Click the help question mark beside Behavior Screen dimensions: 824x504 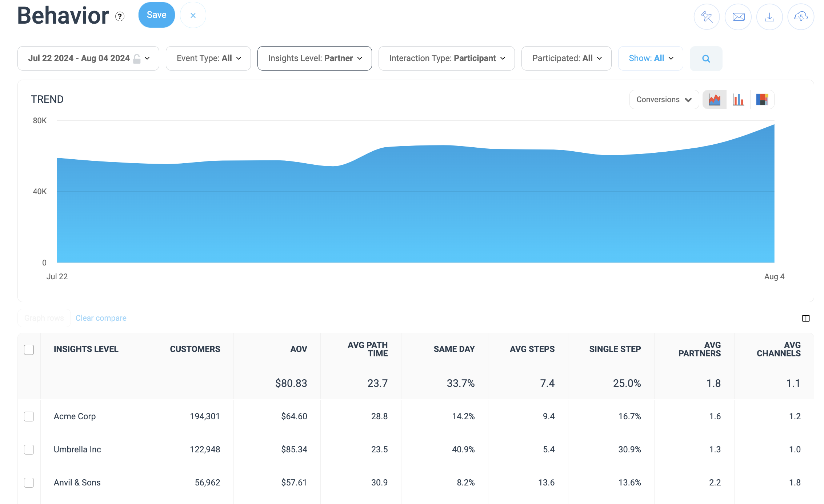click(120, 16)
